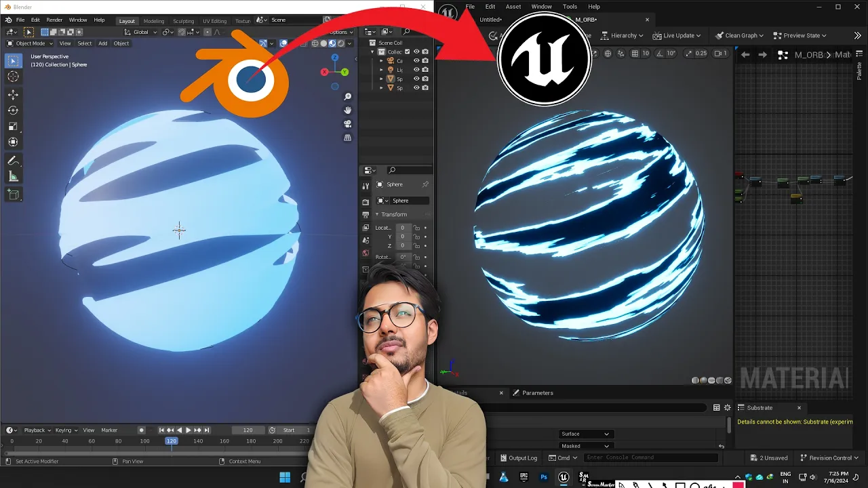Toggle visibility of Collection in outliner
This screenshot has height=488, width=868.
pyautogui.click(x=416, y=52)
